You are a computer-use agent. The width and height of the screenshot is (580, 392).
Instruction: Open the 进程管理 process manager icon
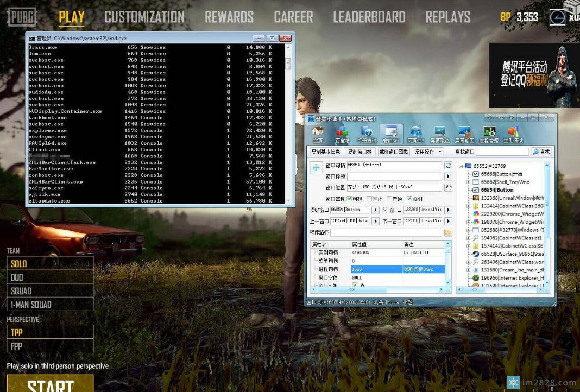(489, 134)
